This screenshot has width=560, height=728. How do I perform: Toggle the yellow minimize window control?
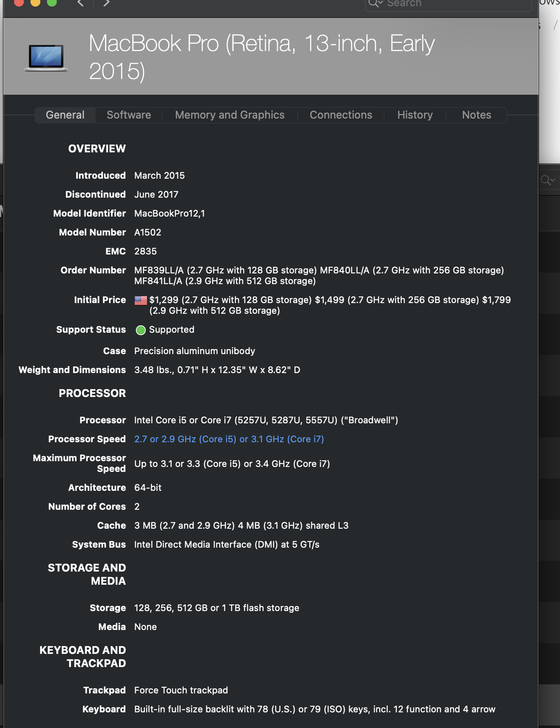pyautogui.click(x=35, y=2)
